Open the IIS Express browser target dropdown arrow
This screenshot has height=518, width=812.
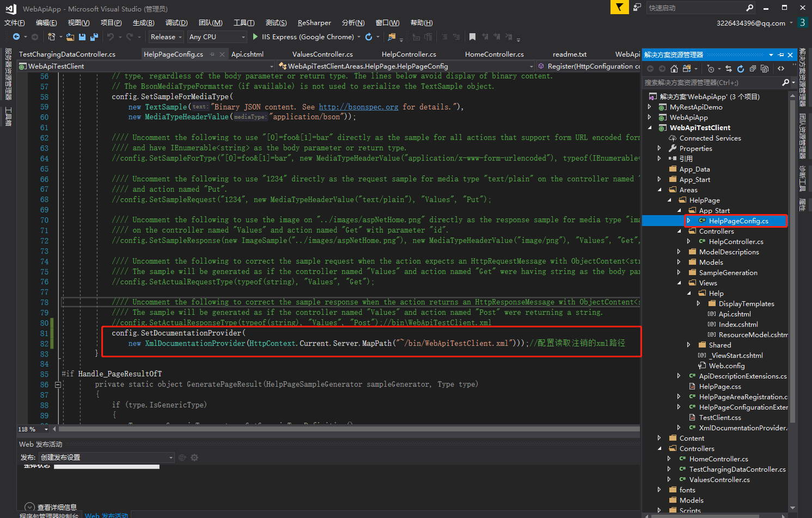pos(359,37)
